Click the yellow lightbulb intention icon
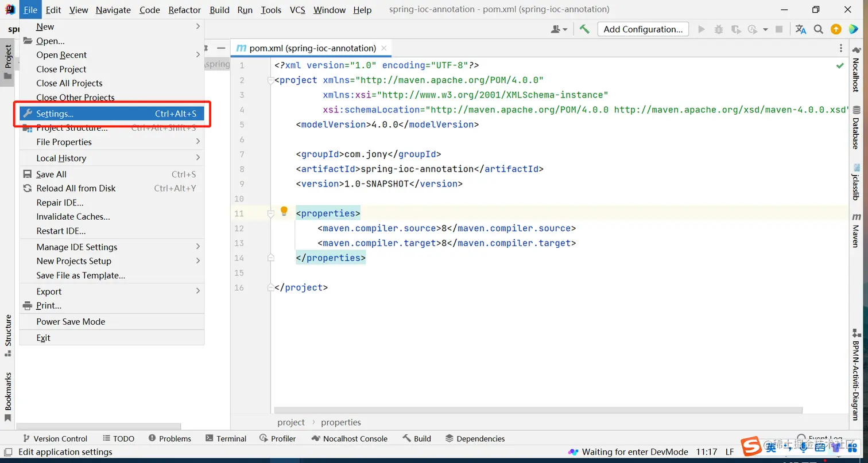The height and width of the screenshot is (463, 868). point(284,212)
